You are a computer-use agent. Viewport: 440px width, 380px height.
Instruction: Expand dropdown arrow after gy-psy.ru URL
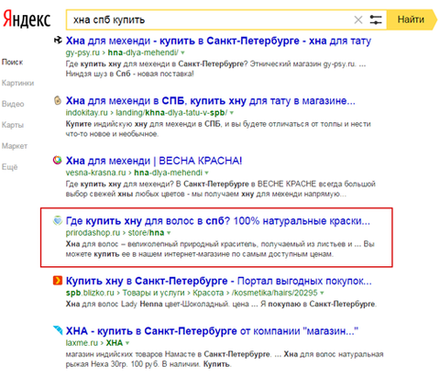(183, 53)
